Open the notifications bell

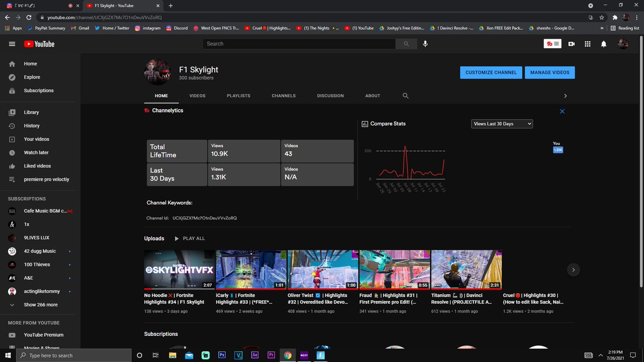point(604,44)
